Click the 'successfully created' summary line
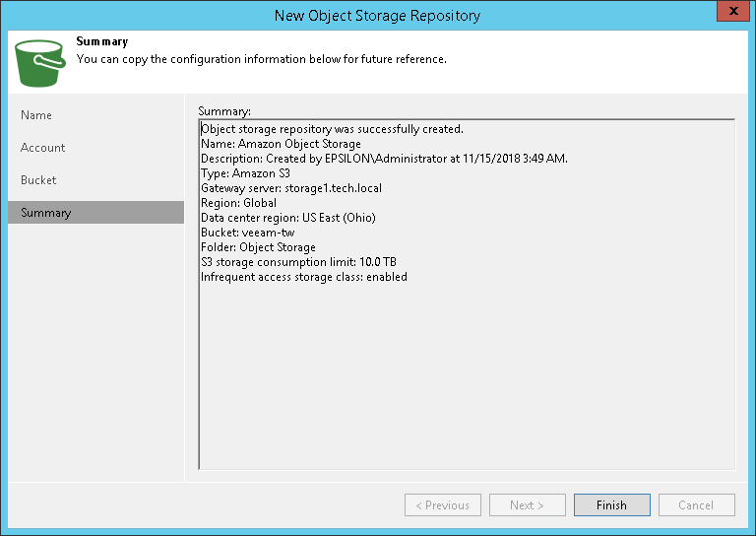Image resolution: width=756 pixels, height=536 pixels. [332, 129]
